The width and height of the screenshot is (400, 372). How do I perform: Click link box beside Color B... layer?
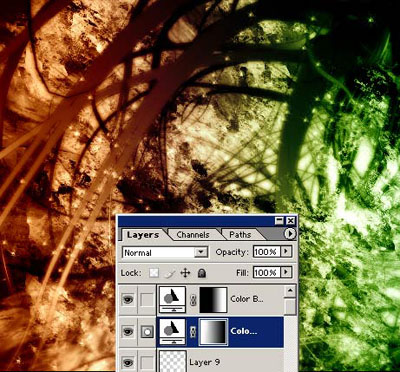point(147,300)
